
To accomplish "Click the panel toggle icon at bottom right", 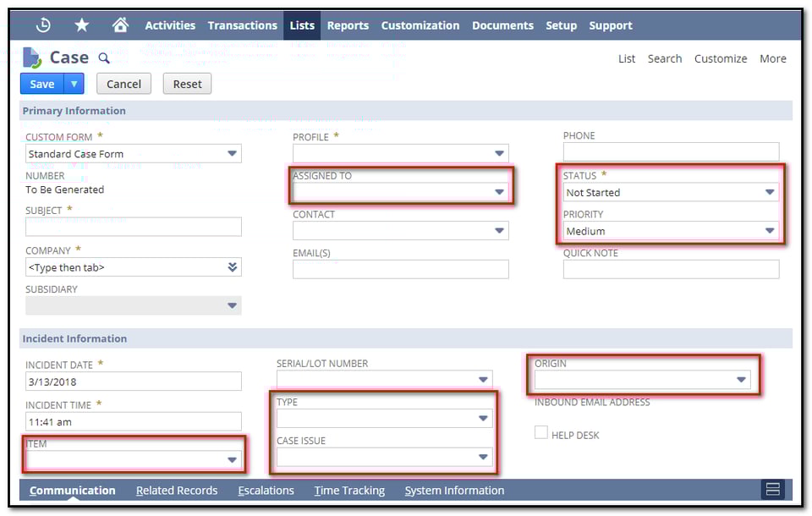I will click(773, 490).
